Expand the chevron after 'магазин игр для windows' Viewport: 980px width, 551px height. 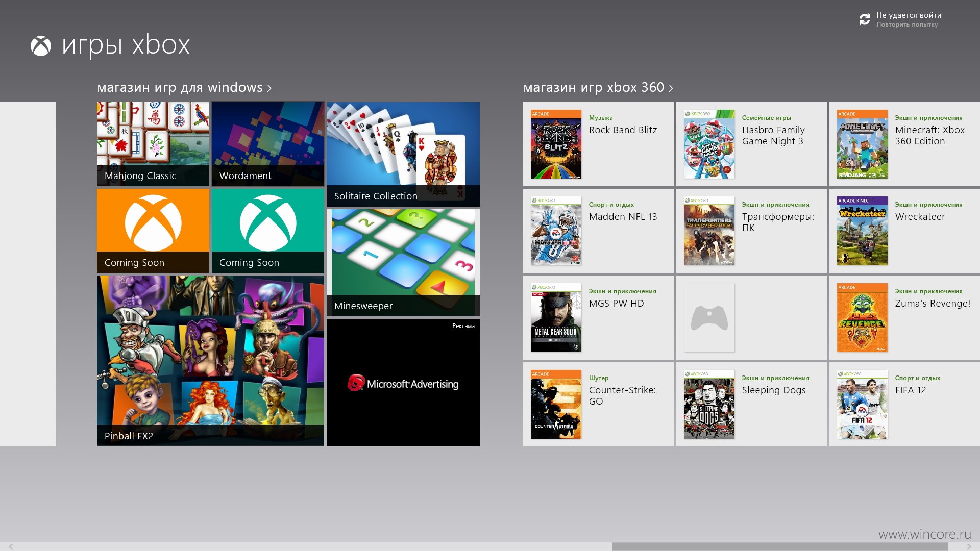(269, 89)
